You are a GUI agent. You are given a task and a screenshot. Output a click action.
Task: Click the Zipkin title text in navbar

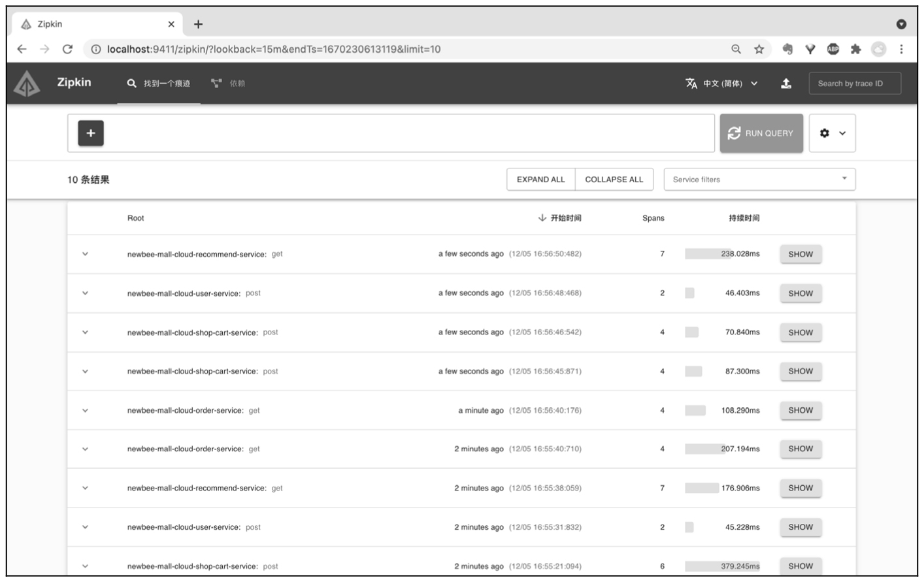point(74,82)
